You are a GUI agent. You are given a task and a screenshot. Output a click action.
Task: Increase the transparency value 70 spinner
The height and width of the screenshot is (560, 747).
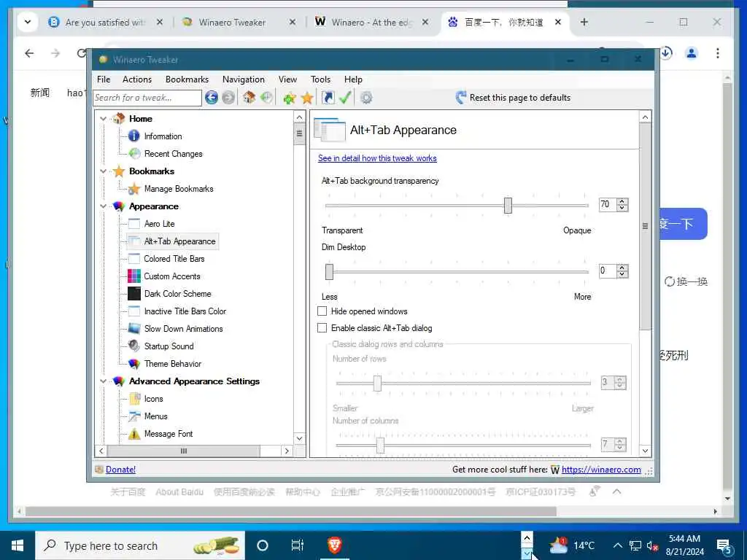622,201
